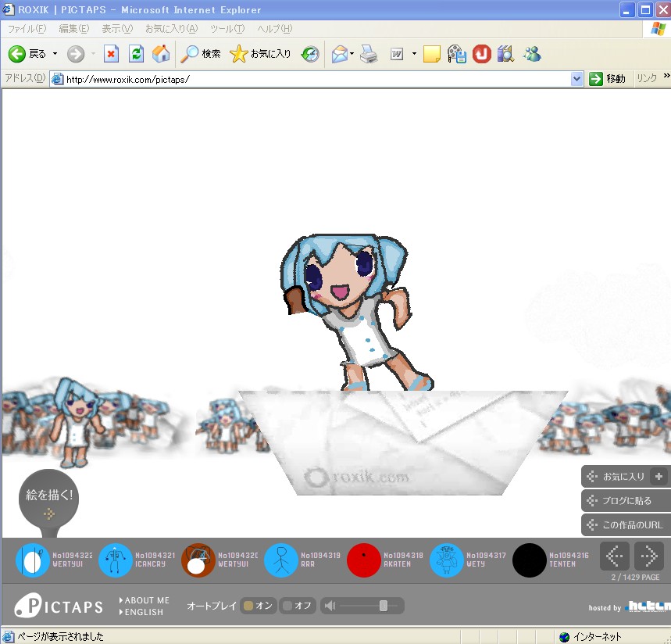Select red thumbnail No1094318 AKATEN
The width and height of the screenshot is (671, 644).
pos(364,560)
